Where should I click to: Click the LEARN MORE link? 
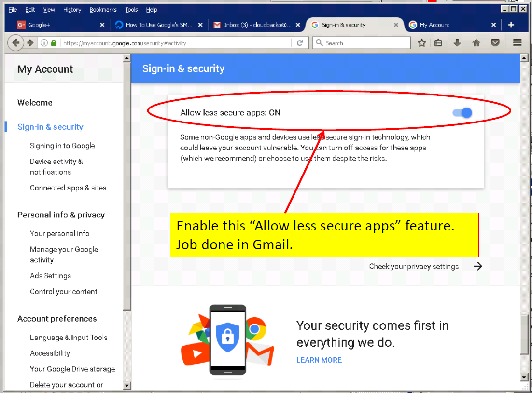pyautogui.click(x=319, y=360)
